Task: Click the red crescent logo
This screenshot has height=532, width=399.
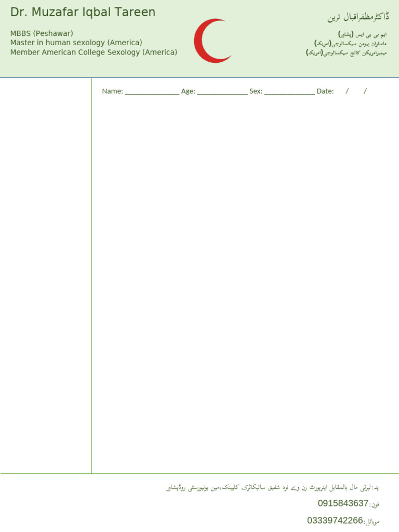Action: [x=212, y=41]
